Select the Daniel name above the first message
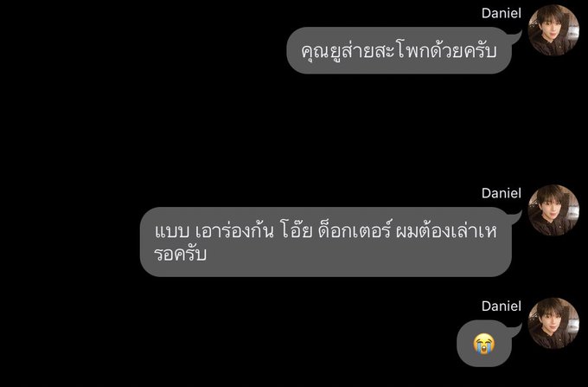Image resolution: width=588 pixels, height=387 pixels. pyautogui.click(x=502, y=13)
